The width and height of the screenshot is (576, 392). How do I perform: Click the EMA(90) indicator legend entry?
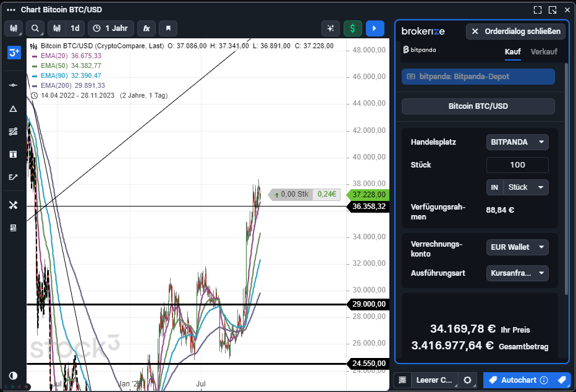tap(67, 75)
